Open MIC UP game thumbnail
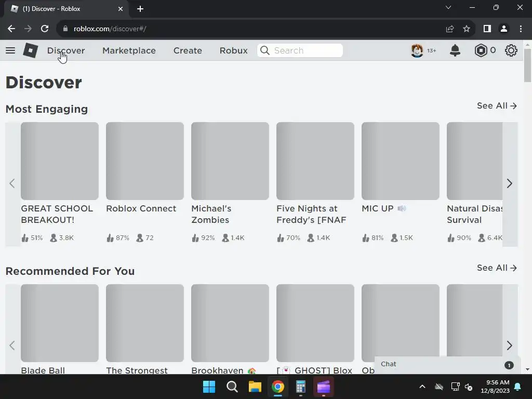This screenshot has width=532, height=399. click(x=401, y=161)
